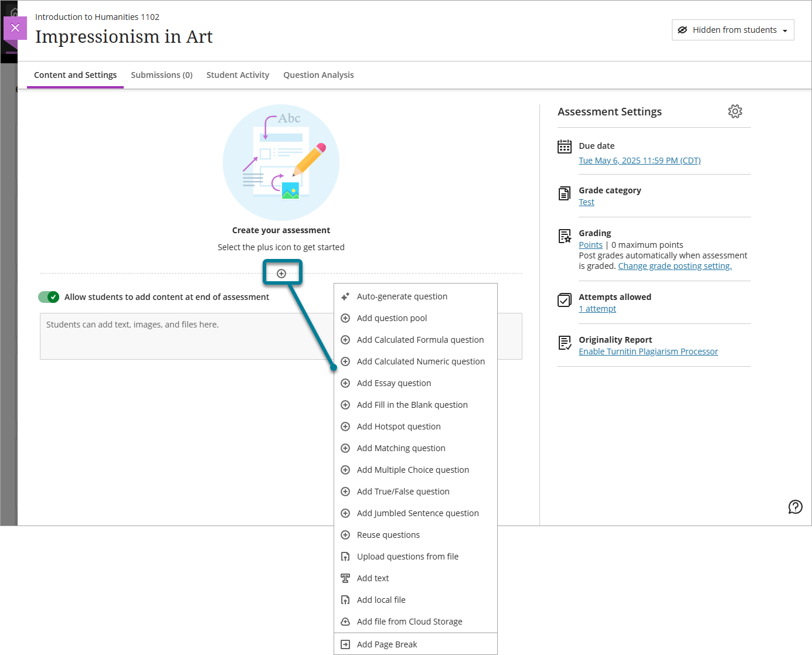The image size is (812, 655).
Task: Click the T icon next to Add text
Action: point(345,578)
